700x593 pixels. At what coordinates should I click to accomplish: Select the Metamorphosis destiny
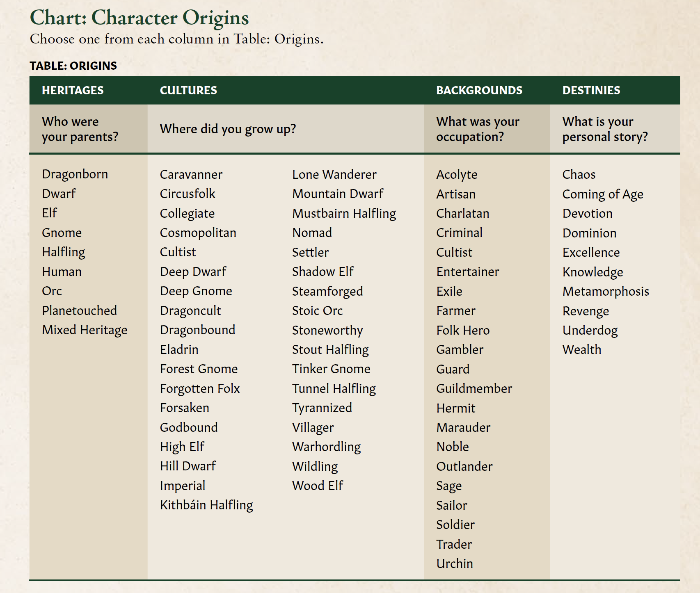(606, 291)
